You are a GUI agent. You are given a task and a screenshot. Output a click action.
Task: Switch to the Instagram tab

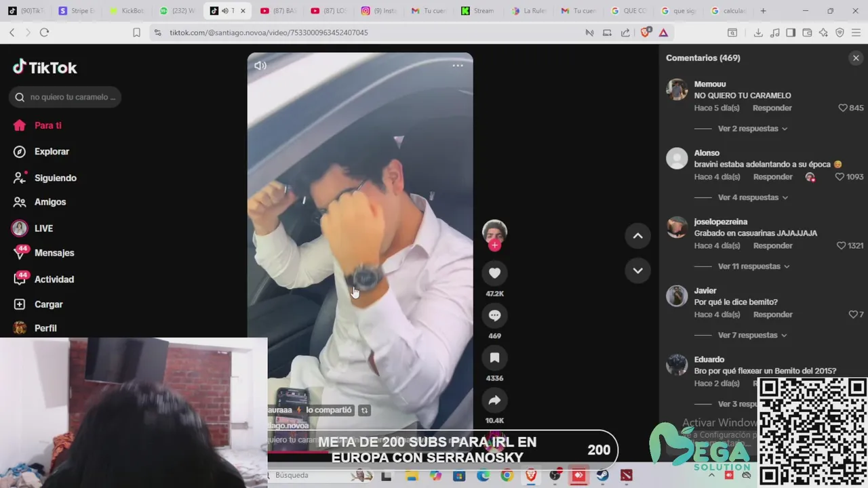(379, 11)
